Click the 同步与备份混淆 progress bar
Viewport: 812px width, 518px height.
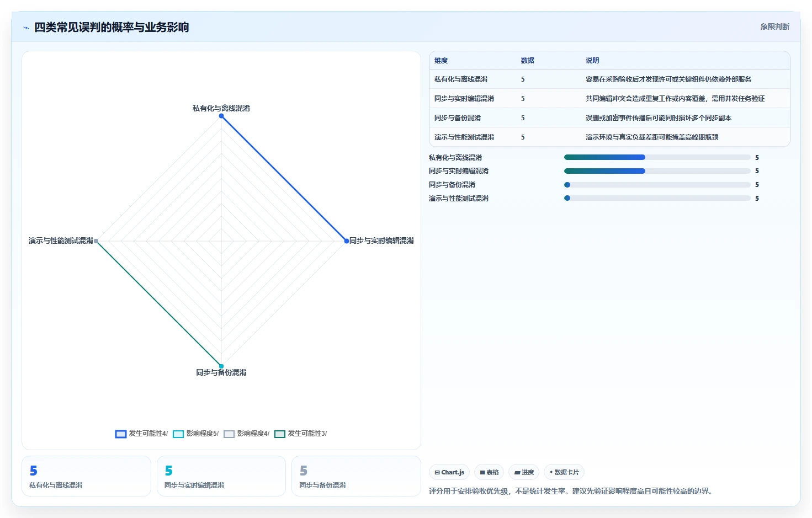tap(657, 185)
